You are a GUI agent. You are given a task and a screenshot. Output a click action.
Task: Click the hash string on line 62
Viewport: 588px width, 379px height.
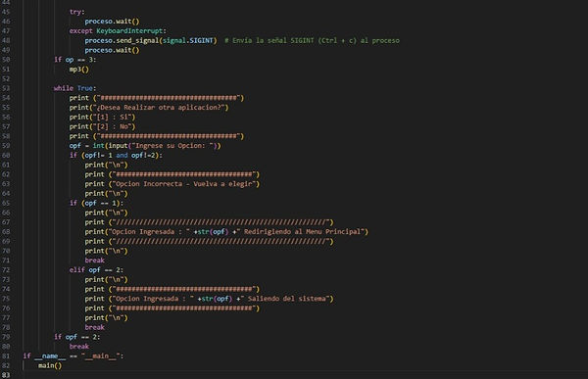(184, 174)
